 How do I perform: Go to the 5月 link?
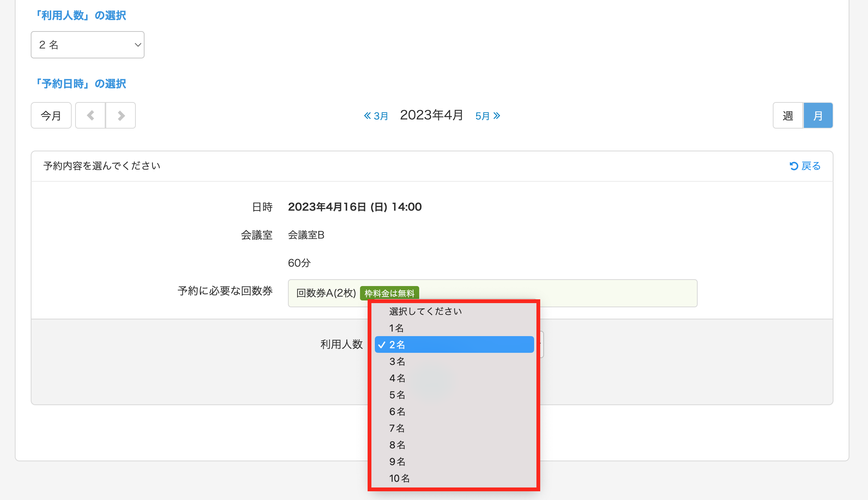[x=487, y=116]
